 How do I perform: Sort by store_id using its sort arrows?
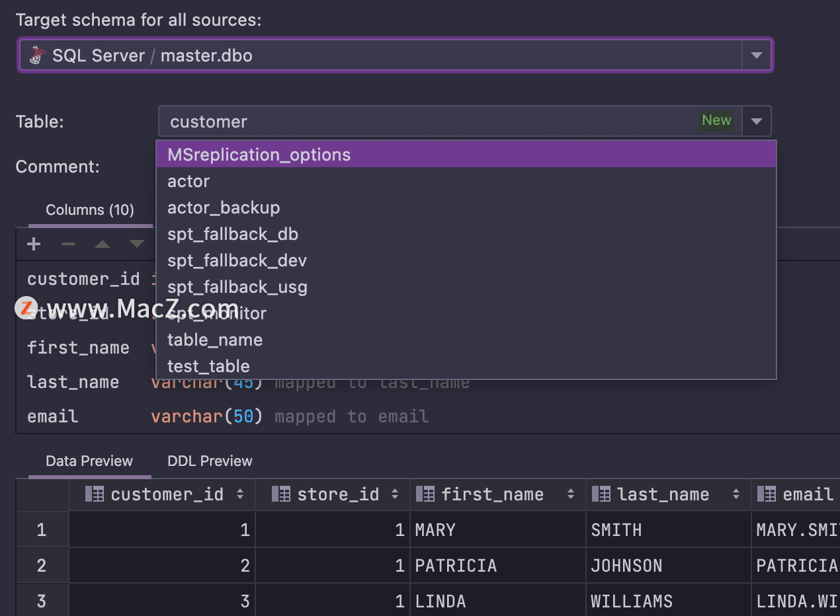click(395, 494)
